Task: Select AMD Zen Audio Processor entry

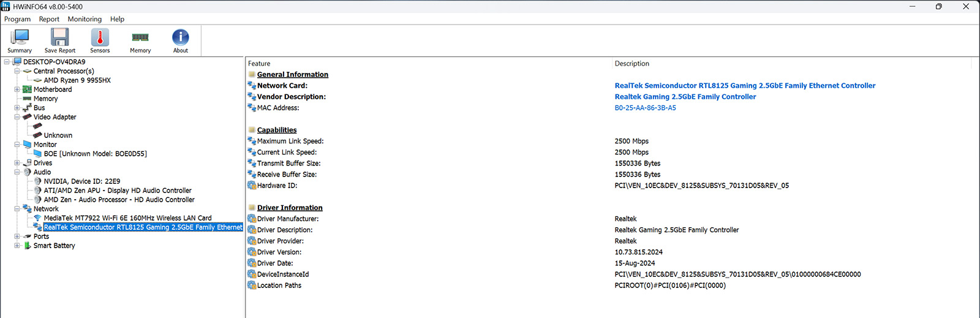Action: pyautogui.click(x=119, y=200)
